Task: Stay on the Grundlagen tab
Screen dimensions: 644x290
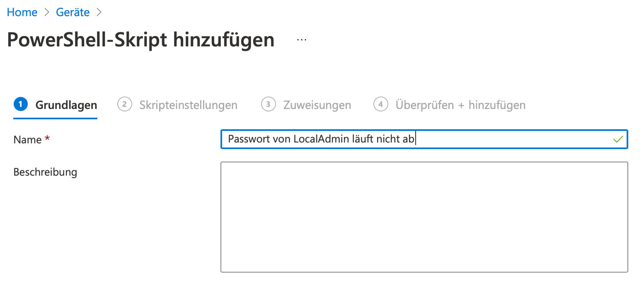Action: tap(66, 105)
